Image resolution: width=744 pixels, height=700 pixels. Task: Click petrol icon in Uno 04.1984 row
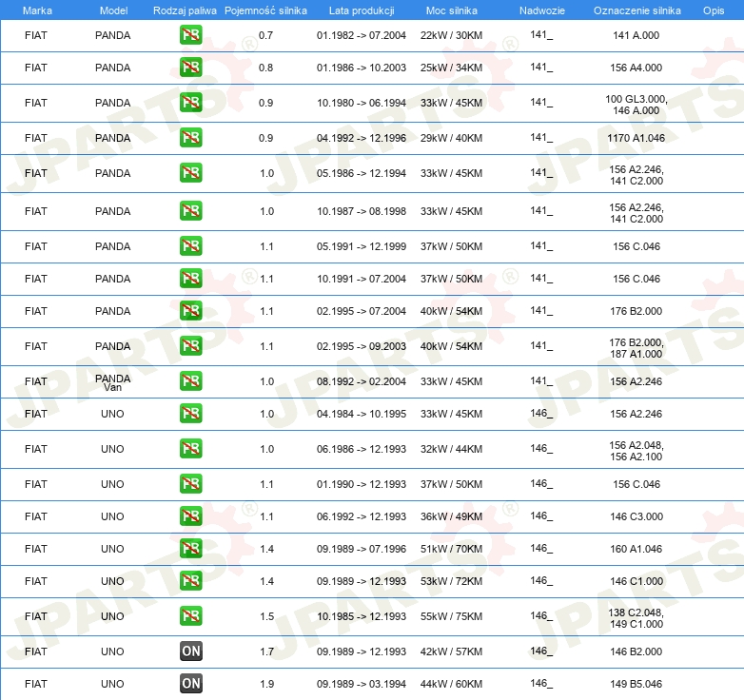(x=190, y=413)
